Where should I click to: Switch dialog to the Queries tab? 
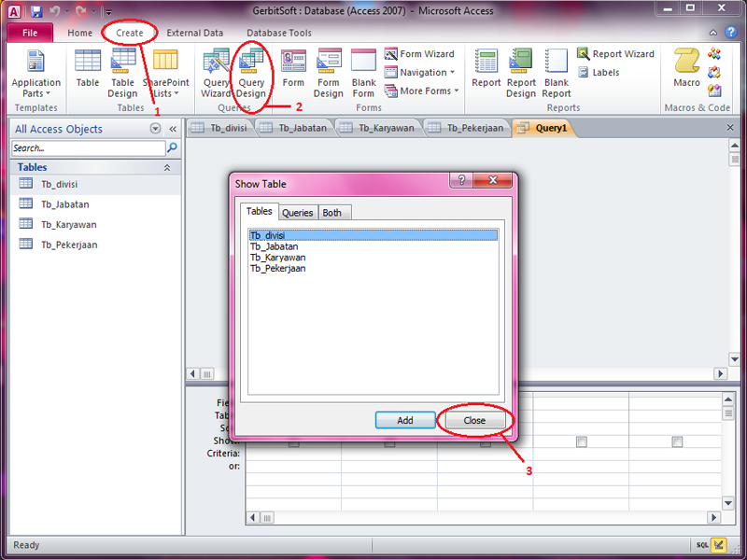[x=297, y=212]
